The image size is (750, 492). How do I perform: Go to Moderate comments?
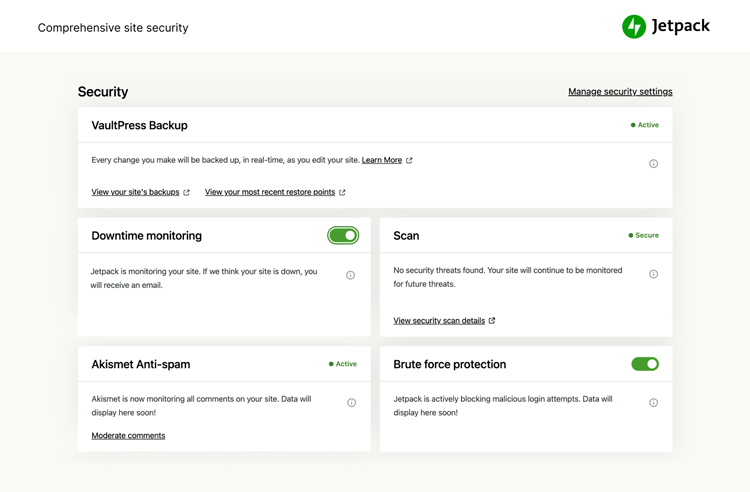[128, 436]
